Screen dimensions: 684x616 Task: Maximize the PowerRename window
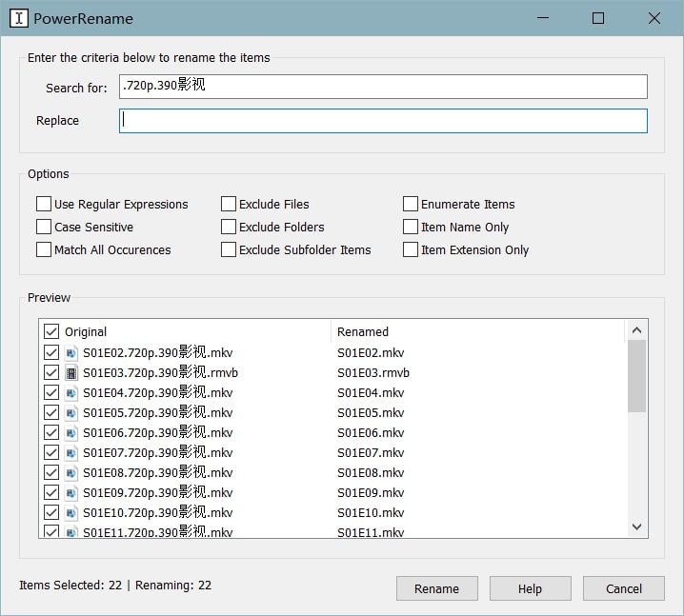coord(598,18)
